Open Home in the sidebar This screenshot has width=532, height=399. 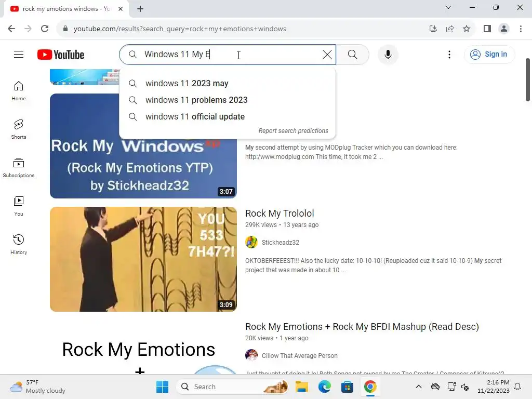pyautogui.click(x=19, y=91)
